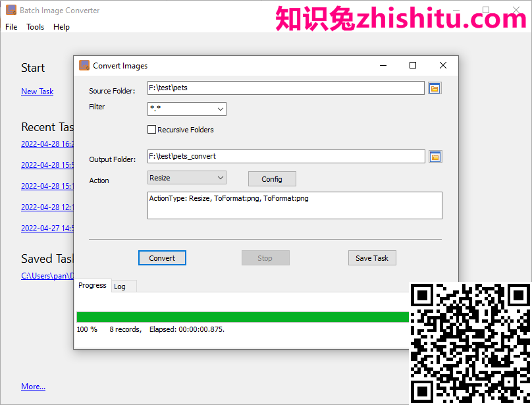Open the action Config button

[272, 179]
